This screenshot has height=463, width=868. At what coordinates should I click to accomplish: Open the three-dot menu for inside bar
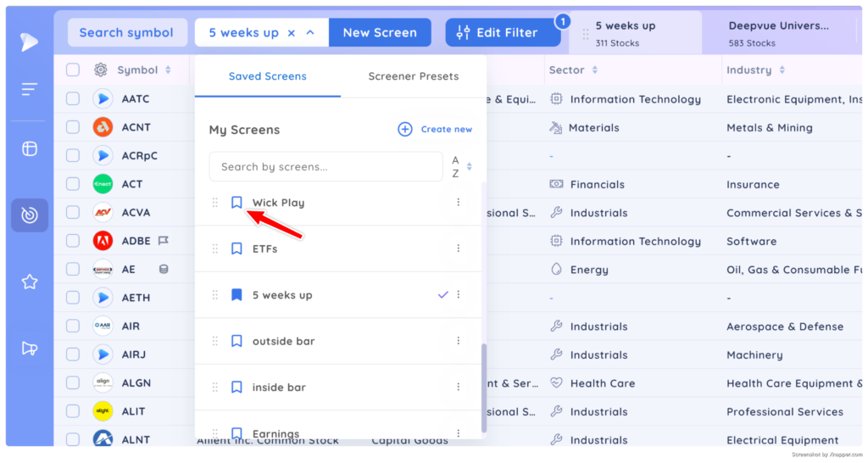(459, 388)
